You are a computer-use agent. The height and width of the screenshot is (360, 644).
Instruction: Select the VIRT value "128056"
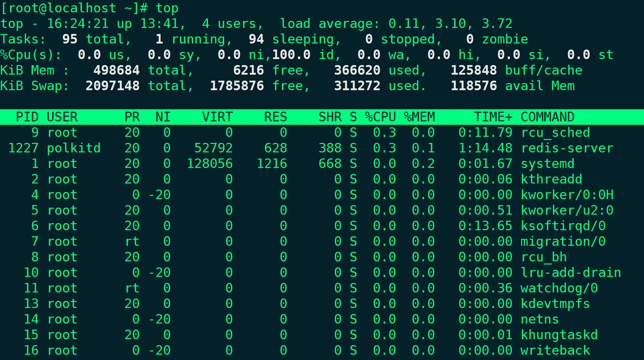click(x=210, y=164)
